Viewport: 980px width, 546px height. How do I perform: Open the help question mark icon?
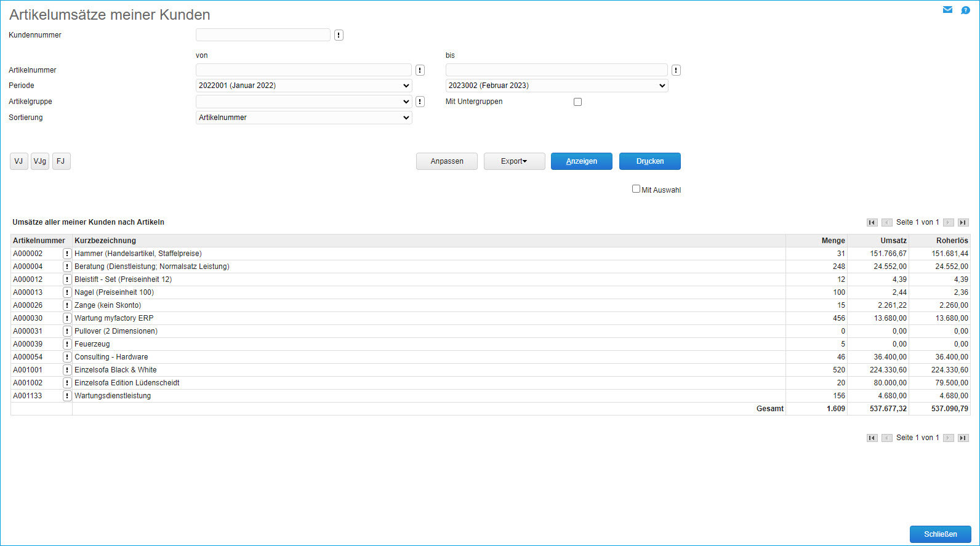(965, 10)
